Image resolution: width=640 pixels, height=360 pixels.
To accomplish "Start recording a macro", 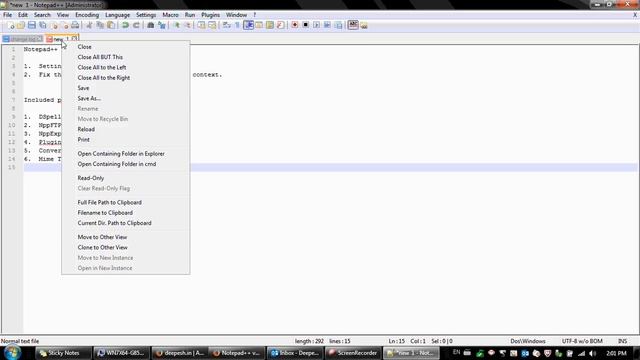I will [294, 25].
